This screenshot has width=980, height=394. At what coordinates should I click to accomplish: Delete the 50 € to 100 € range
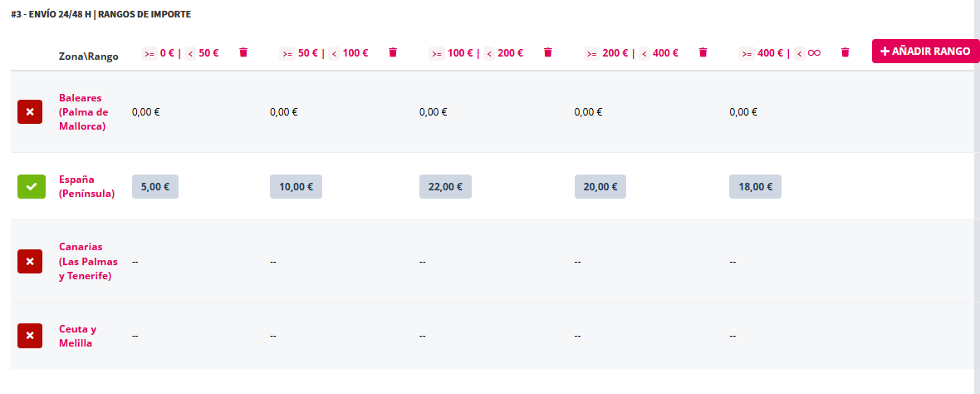tap(393, 52)
